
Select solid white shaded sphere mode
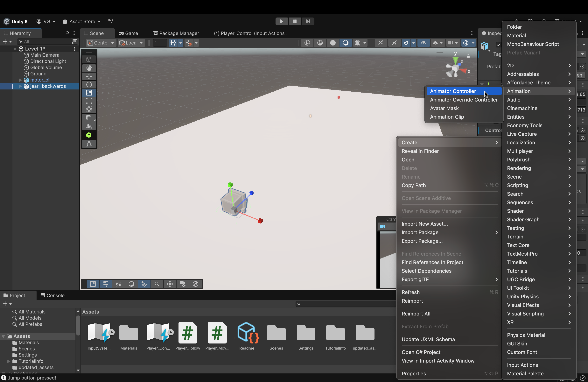(x=333, y=43)
